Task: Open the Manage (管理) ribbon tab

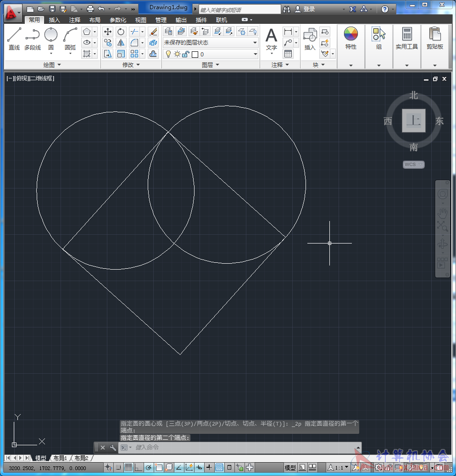Action: [x=161, y=20]
